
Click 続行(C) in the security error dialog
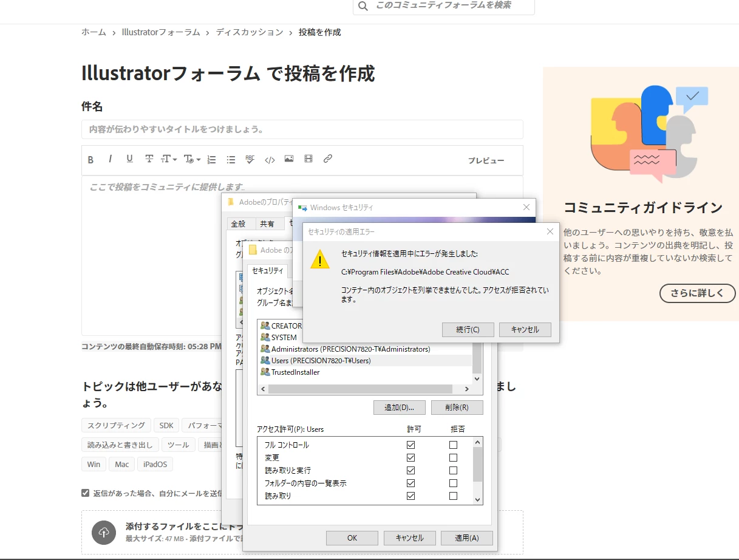[468, 329]
